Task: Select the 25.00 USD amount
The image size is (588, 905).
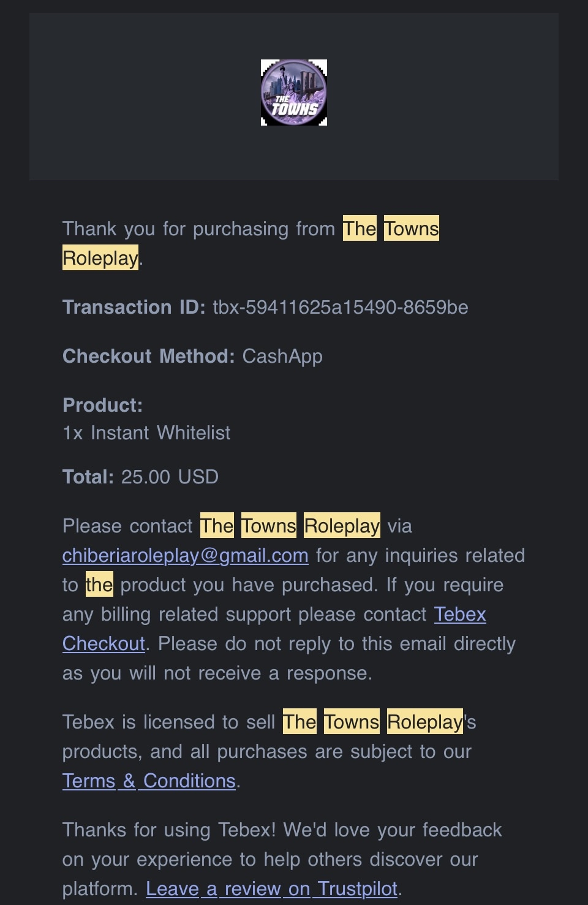Action: (x=170, y=477)
